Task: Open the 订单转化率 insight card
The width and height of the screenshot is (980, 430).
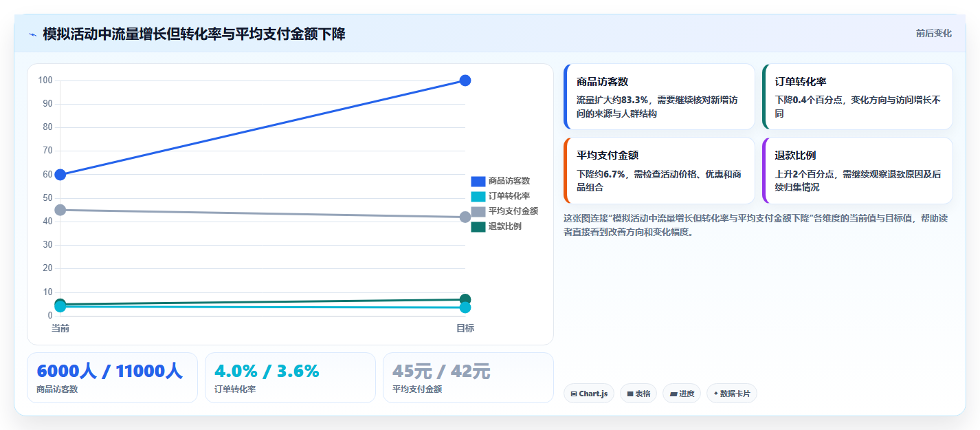Action: [858, 97]
